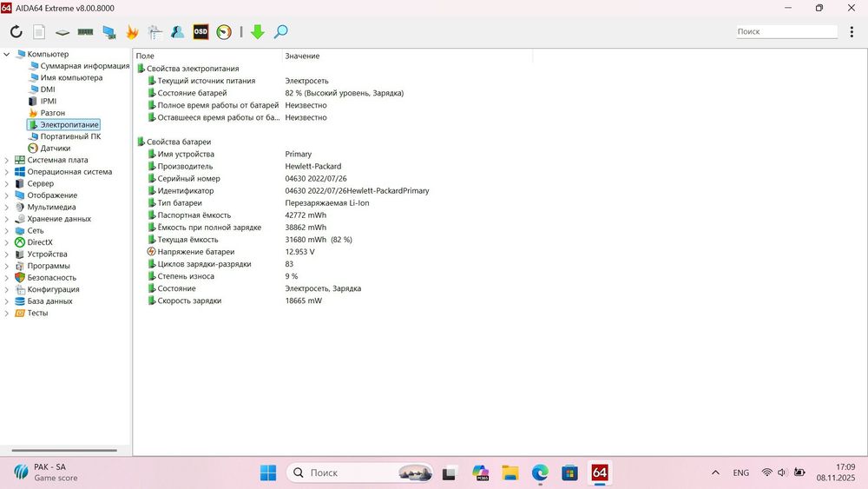This screenshot has width=868, height=489.
Task: Click the ENG language indicator
Action: [x=740, y=473]
